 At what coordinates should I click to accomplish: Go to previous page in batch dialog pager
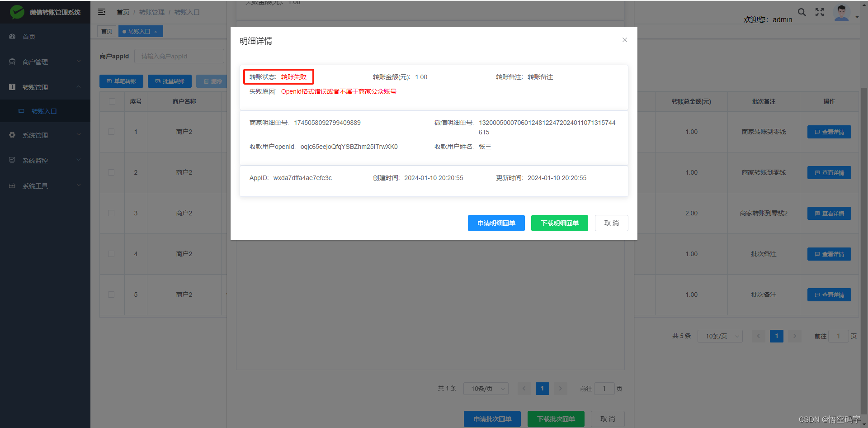524,388
